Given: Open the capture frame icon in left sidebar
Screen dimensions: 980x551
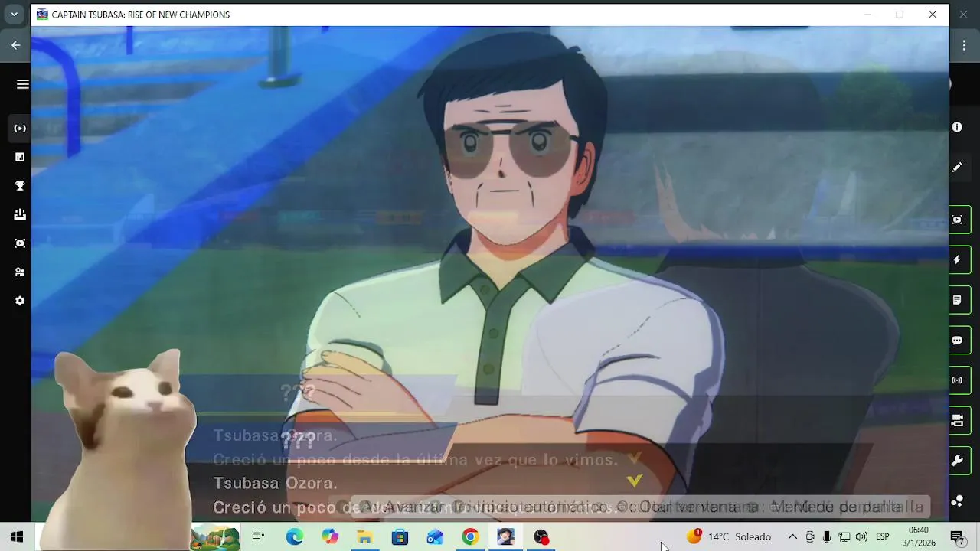Looking at the screenshot, I should [x=20, y=243].
